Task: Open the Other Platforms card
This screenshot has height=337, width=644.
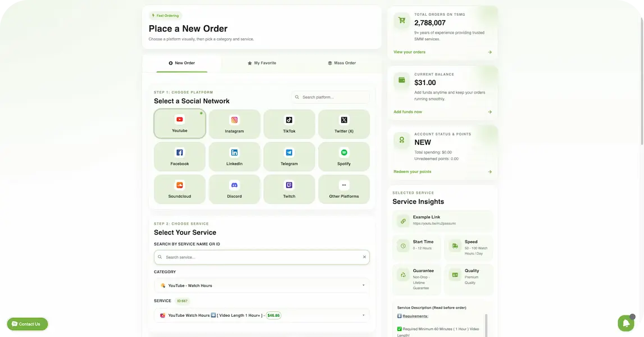Action: pos(344,189)
